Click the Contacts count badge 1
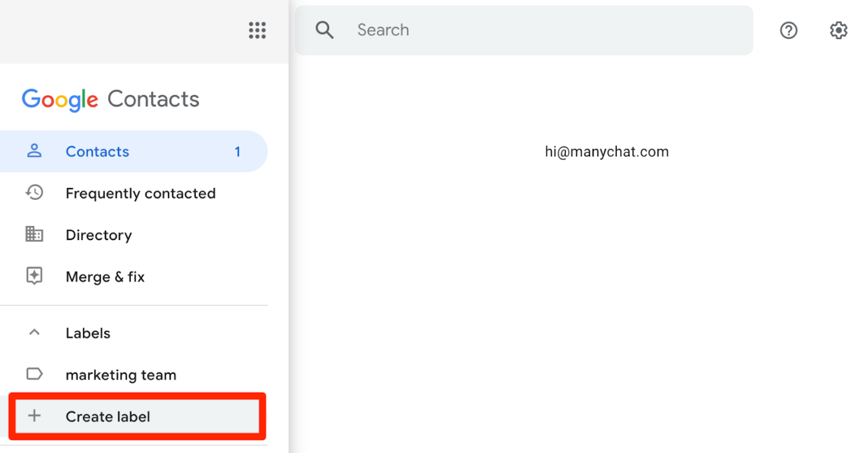868x453 pixels. (x=237, y=151)
